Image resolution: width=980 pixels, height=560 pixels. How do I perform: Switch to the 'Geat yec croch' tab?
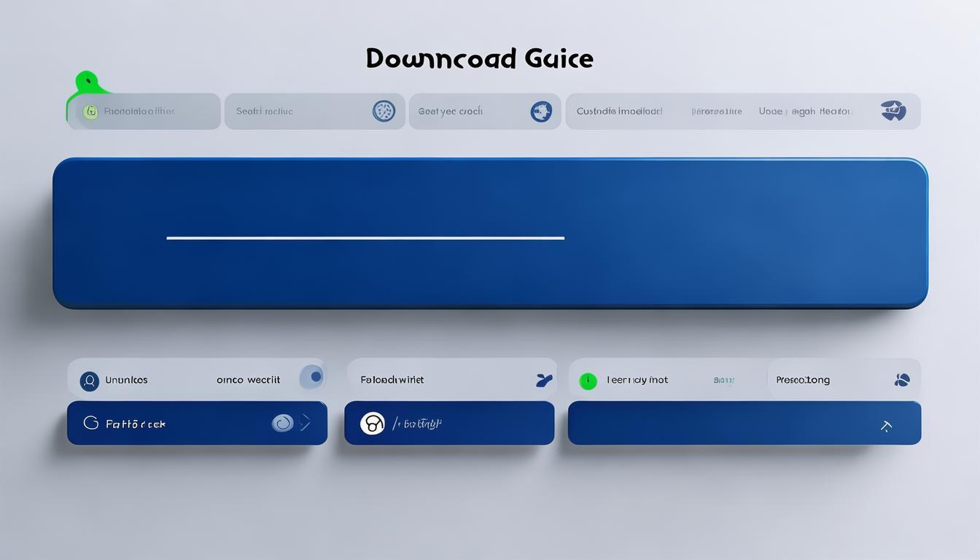(x=451, y=112)
